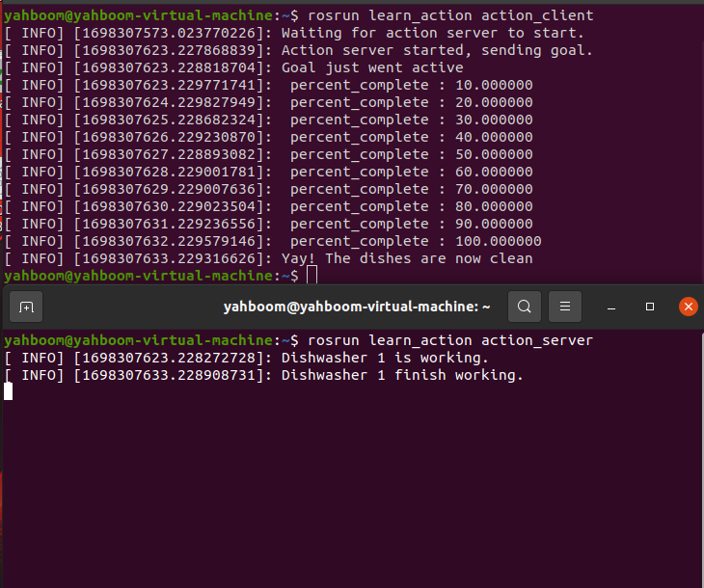
Task: Click the 'rosrun learn_action action_server' command line
Action: click(x=299, y=340)
